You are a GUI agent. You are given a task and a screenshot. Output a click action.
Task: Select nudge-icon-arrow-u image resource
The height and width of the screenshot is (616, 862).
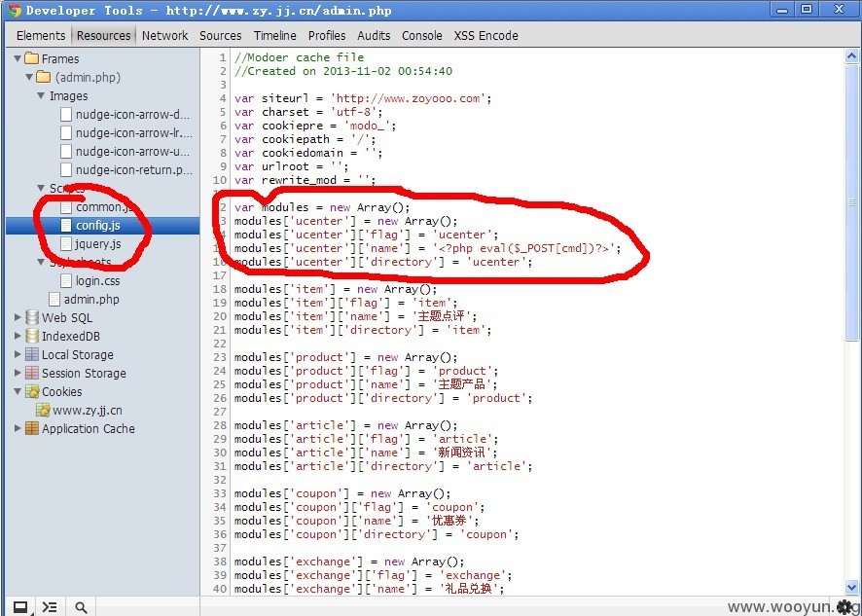132,151
